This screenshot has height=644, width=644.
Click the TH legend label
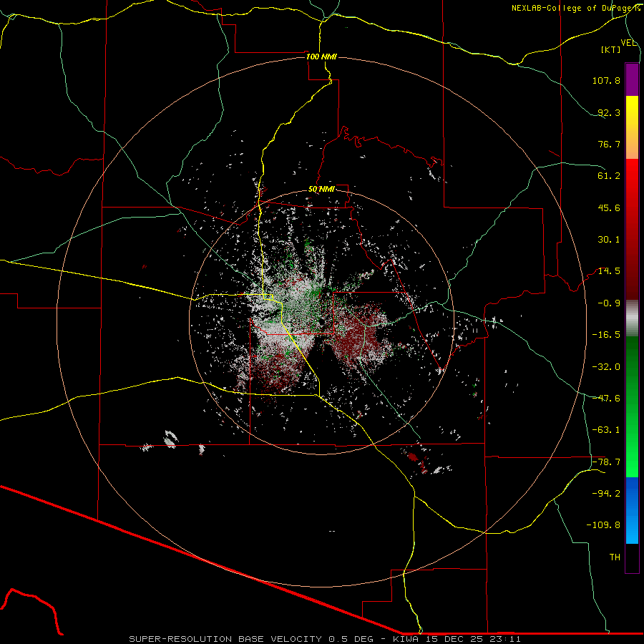click(615, 557)
